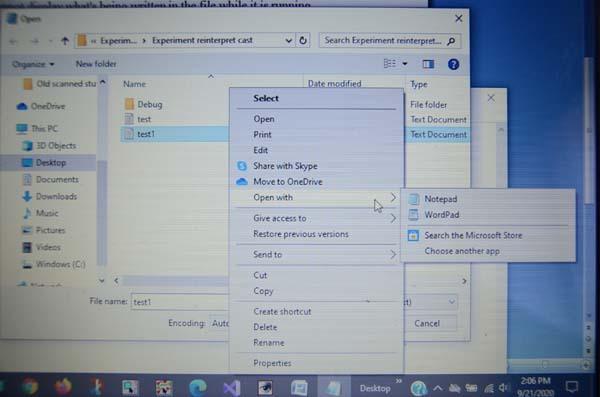Open Pictures in the sidebar
600x397 pixels.
50,230
